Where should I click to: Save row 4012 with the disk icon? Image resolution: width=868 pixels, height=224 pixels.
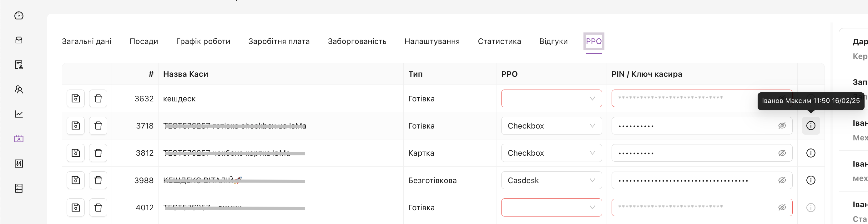coord(75,207)
